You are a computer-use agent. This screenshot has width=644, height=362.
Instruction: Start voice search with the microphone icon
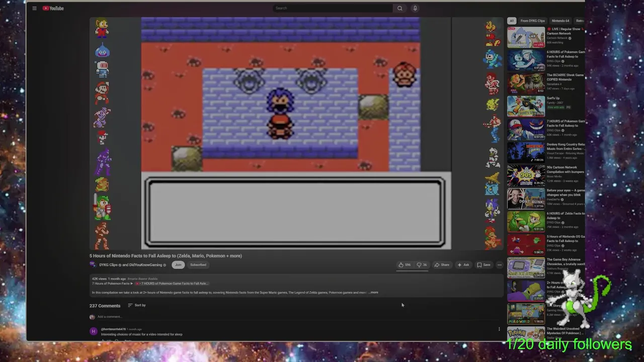pyautogui.click(x=415, y=8)
